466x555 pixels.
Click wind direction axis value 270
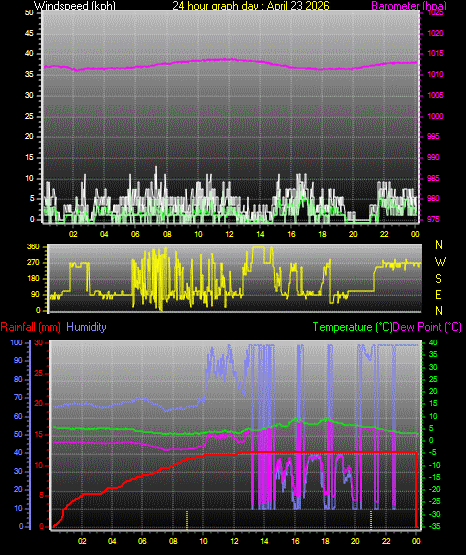click(x=33, y=263)
